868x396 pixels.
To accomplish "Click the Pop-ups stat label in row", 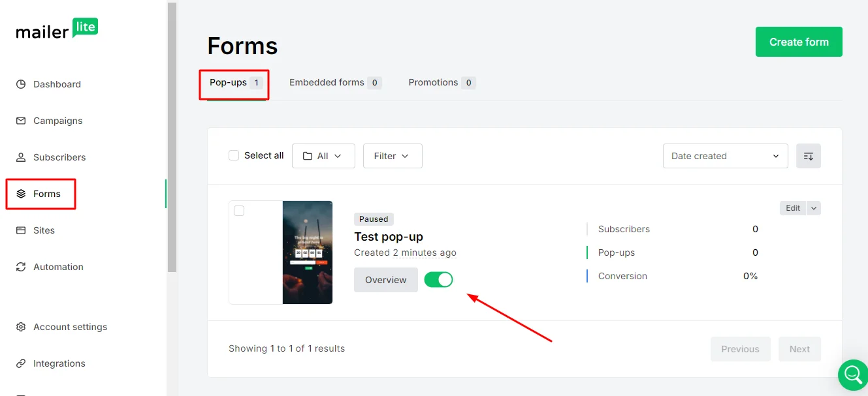I will pyautogui.click(x=617, y=252).
